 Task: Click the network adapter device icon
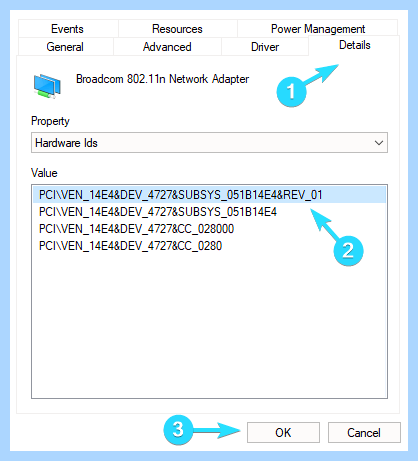click(47, 86)
